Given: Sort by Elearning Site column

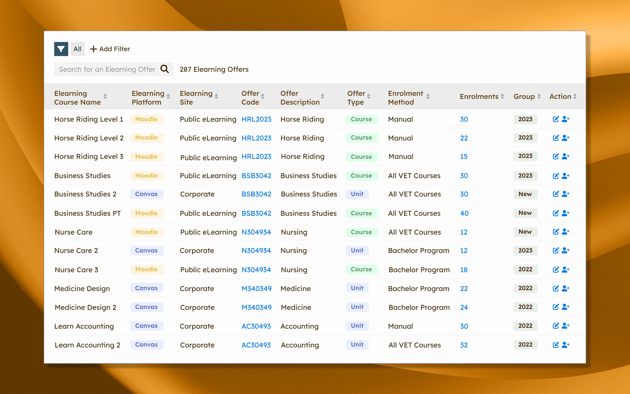Looking at the screenshot, I should (216, 96).
